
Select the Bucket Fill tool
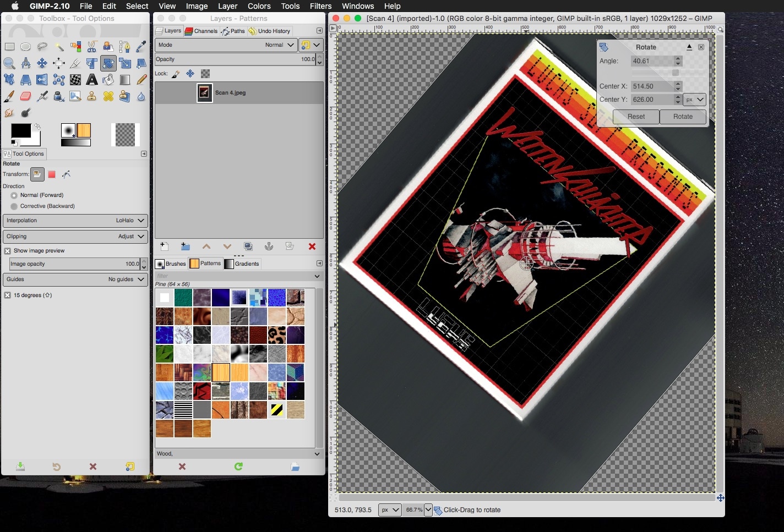coord(108,80)
